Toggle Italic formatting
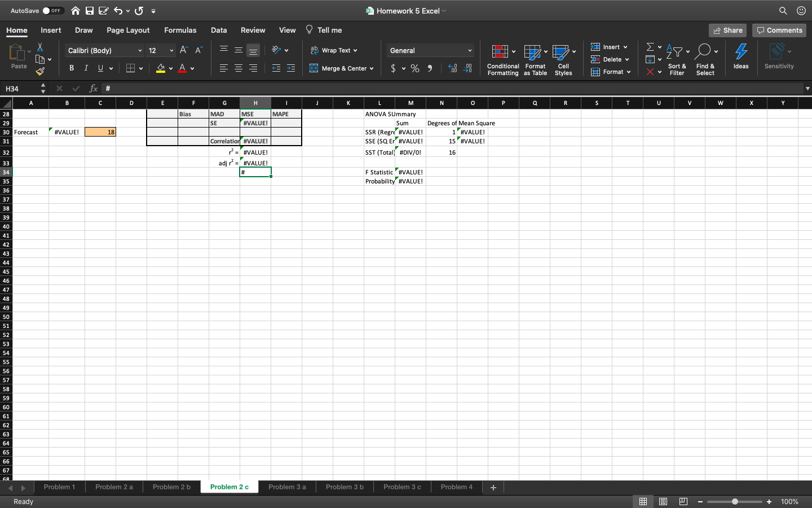 86,68
